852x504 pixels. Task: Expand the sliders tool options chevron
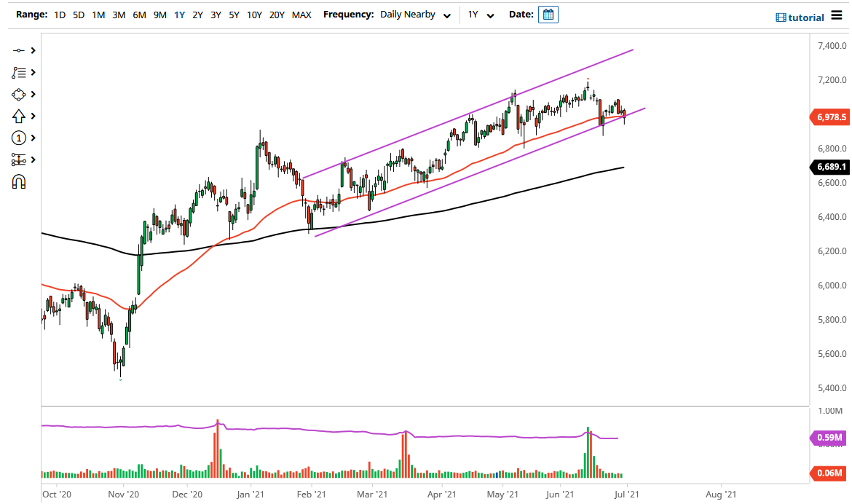click(x=33, y=160)
